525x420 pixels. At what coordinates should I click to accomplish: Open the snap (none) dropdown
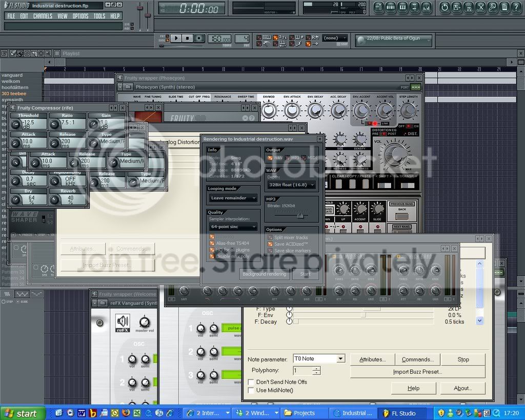335,38
